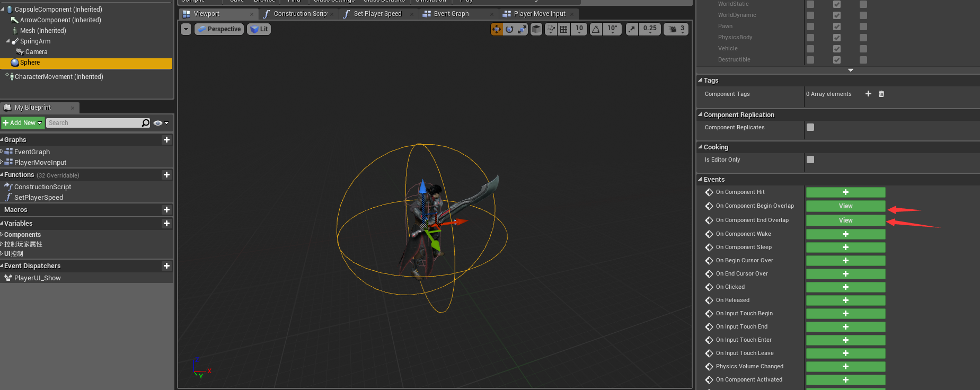
Task: Select CharacterMovement (Inherited) component
Action: coord(59,77)
